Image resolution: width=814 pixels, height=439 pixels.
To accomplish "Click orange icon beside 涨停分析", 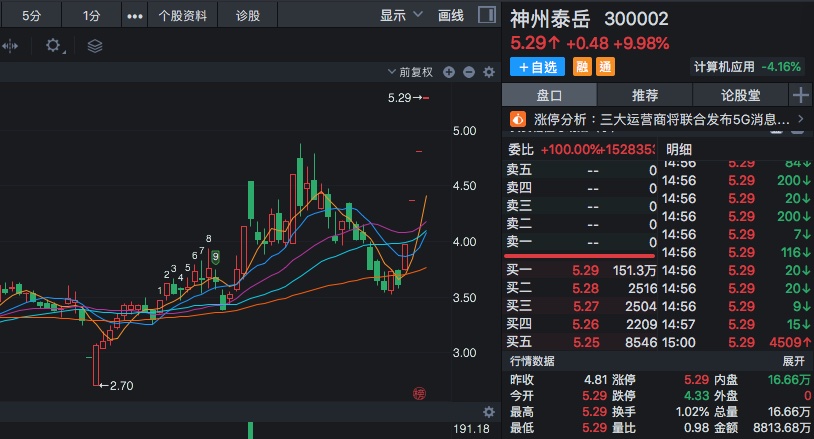I will (518, 119).
